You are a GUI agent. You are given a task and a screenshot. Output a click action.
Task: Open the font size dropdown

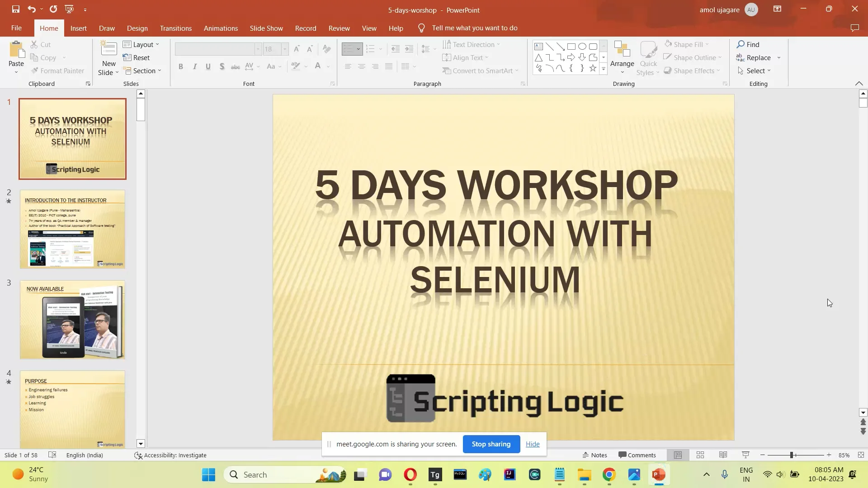click(284, 49)
